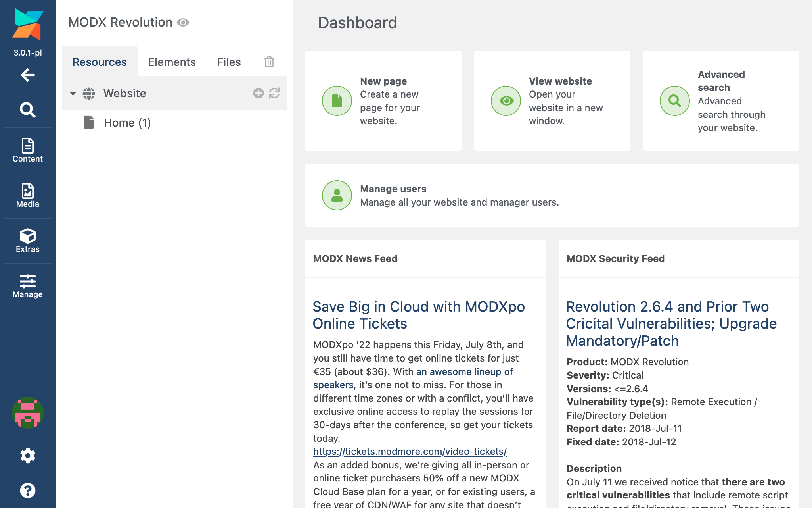812x508 pixels.
Task: Click the back arrow in the sidebar
Action: [27, 75]
